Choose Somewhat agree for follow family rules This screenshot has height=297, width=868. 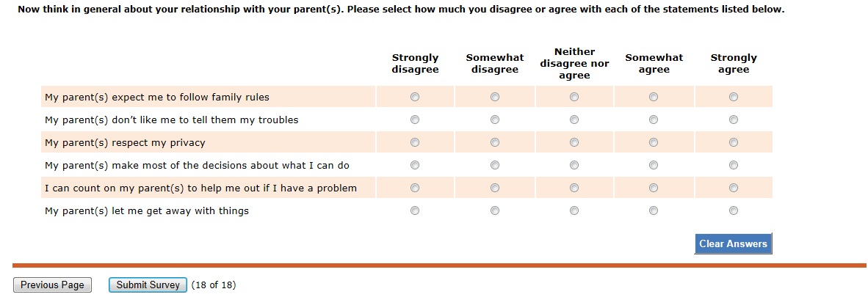(654, 97)
